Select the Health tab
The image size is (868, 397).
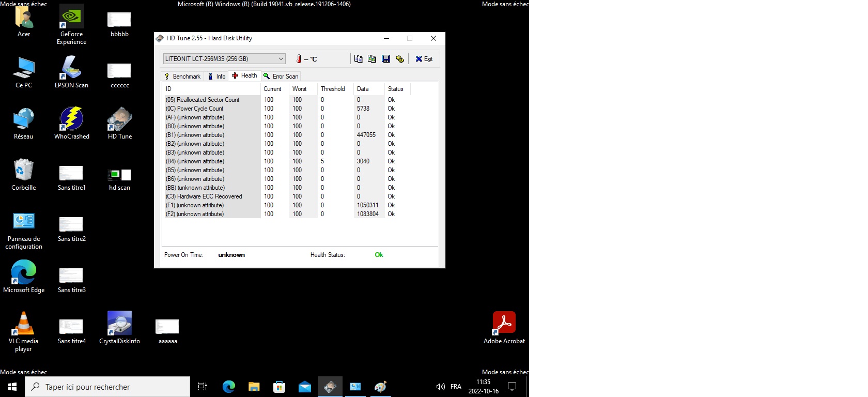pyautogui.click(x=244, y=75)
